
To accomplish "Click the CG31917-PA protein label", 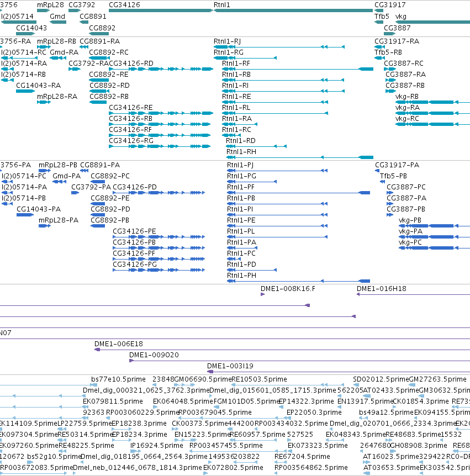I will point(397,165).
